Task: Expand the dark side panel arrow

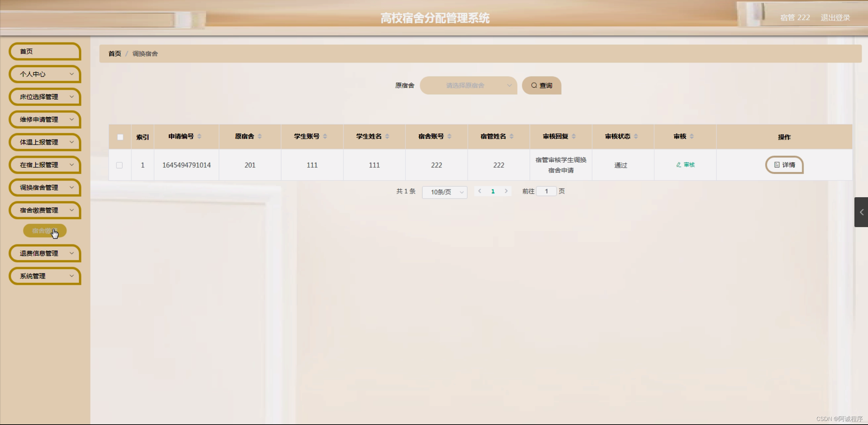Action: pyautogui.click(x=861, y=212)
